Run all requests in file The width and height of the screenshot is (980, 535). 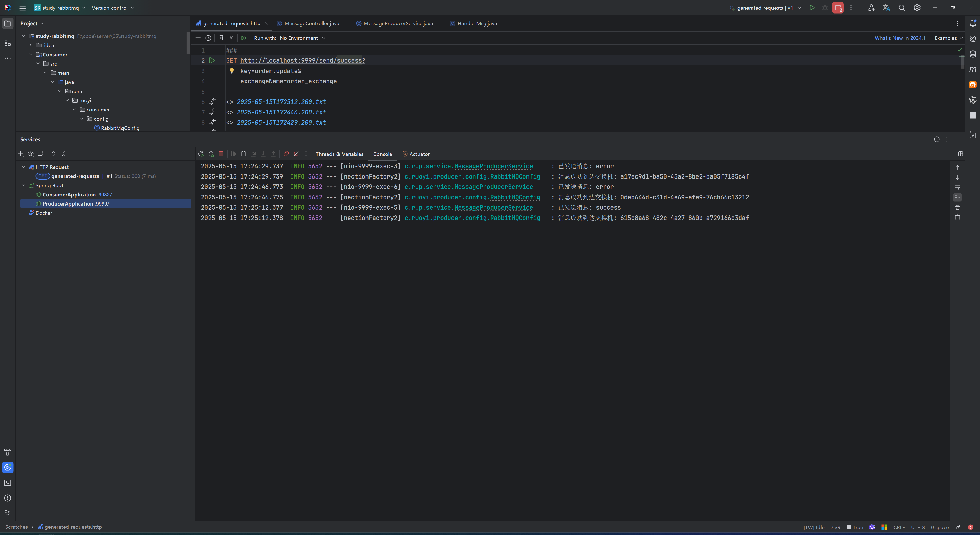pos(243,38)
